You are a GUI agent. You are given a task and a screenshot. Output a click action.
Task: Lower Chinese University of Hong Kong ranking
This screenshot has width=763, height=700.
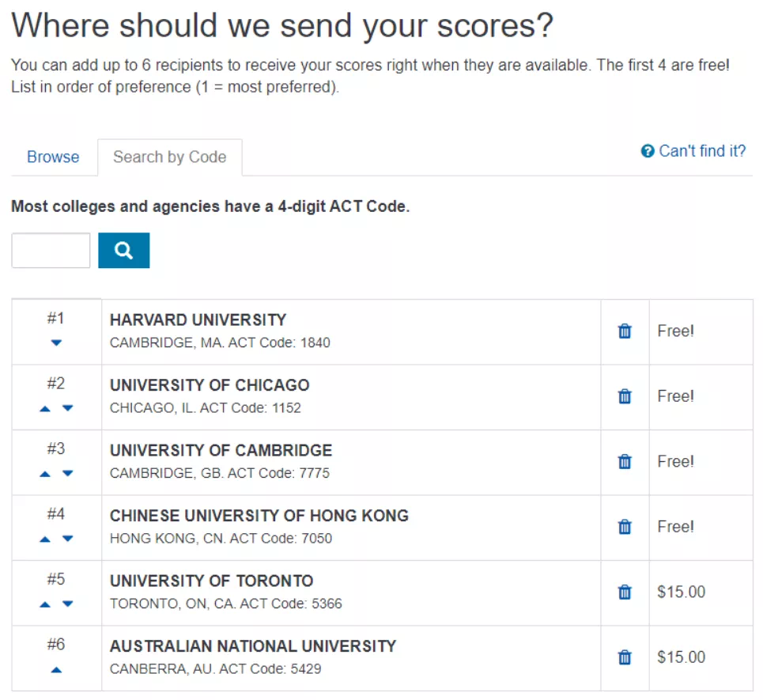point(67,539)
